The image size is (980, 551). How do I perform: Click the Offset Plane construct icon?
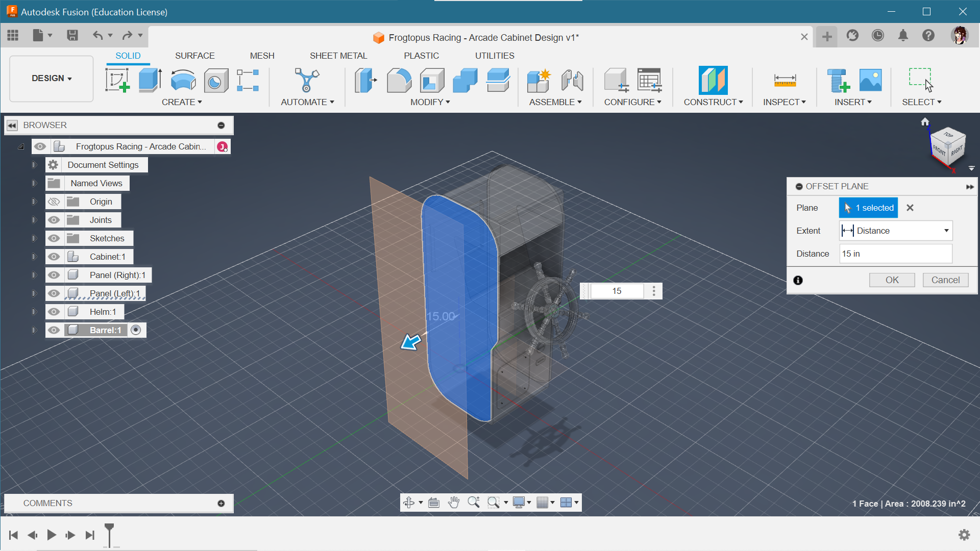tap(713, 80)
